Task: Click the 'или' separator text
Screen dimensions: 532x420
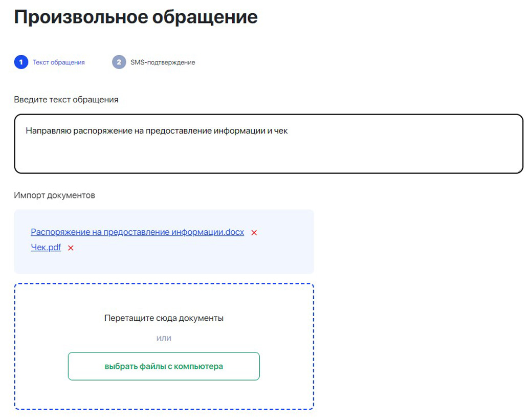Action: (x=164, y=338)
